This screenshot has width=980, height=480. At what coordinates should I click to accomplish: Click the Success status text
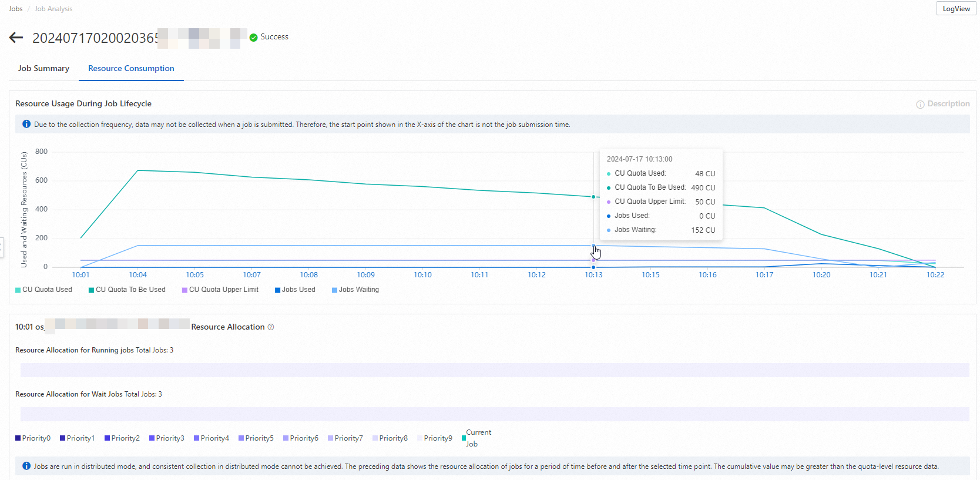[274, 37]
